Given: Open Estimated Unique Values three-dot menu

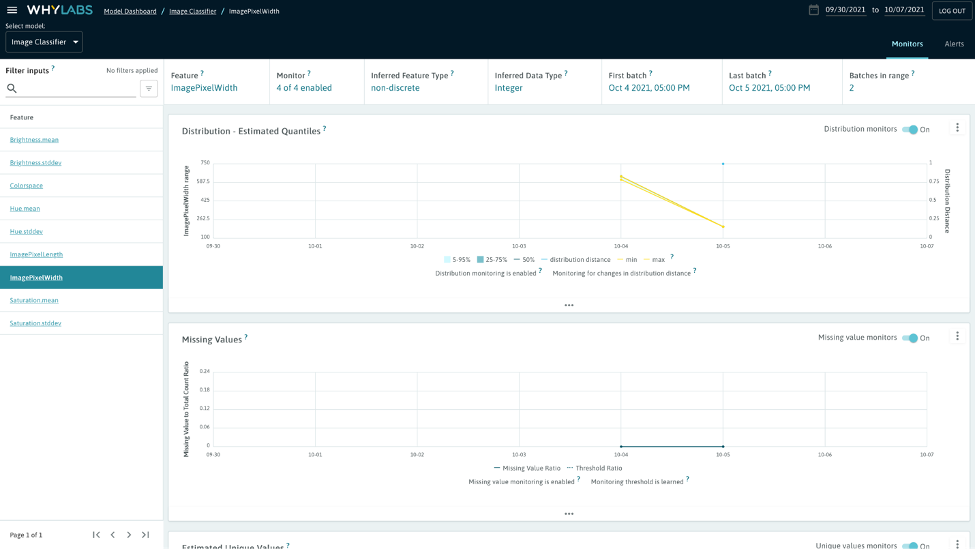Looking at the screenshot, I should click(x=958, y=544).
